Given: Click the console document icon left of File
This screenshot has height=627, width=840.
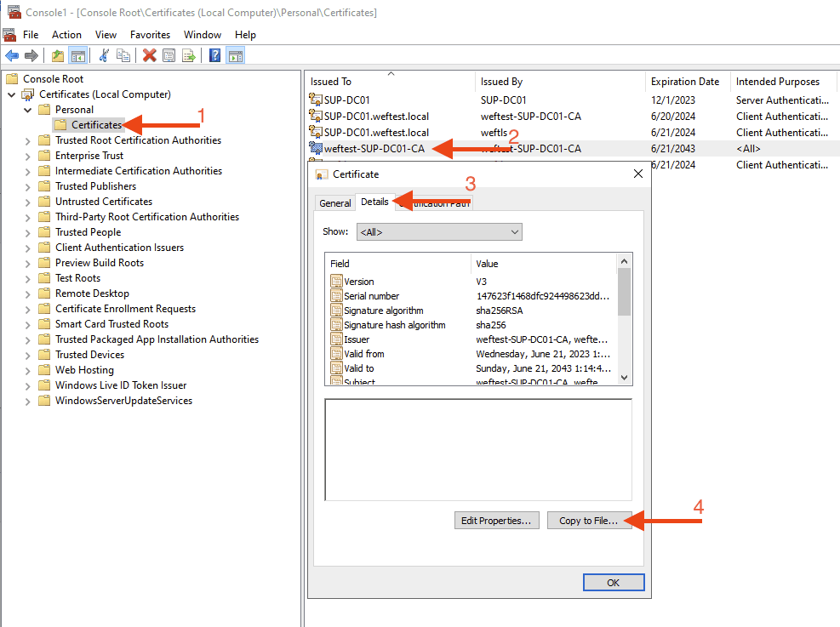Looking at the screenshot, I should [x=9, y=35].
